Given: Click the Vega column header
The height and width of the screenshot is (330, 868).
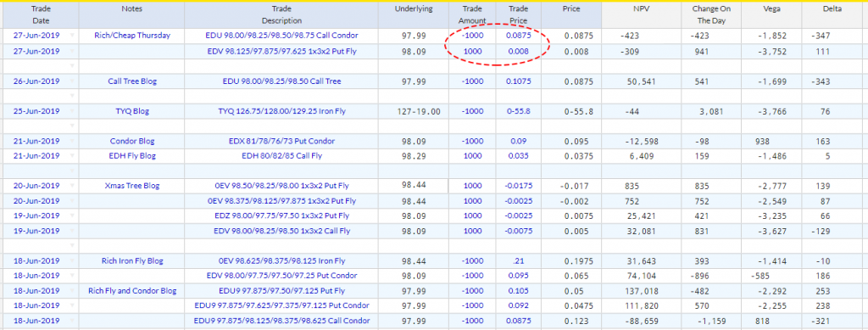Looking at the screenshot, I should (771, 15).
